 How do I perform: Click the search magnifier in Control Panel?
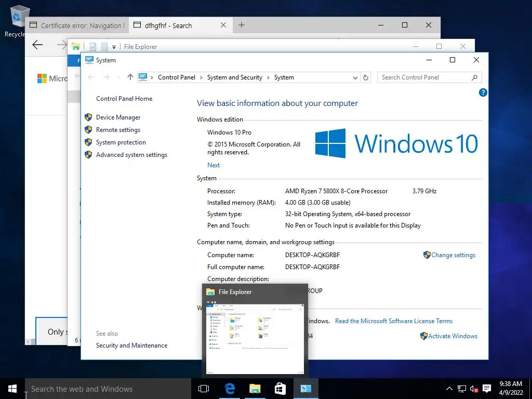pos(475,78)
